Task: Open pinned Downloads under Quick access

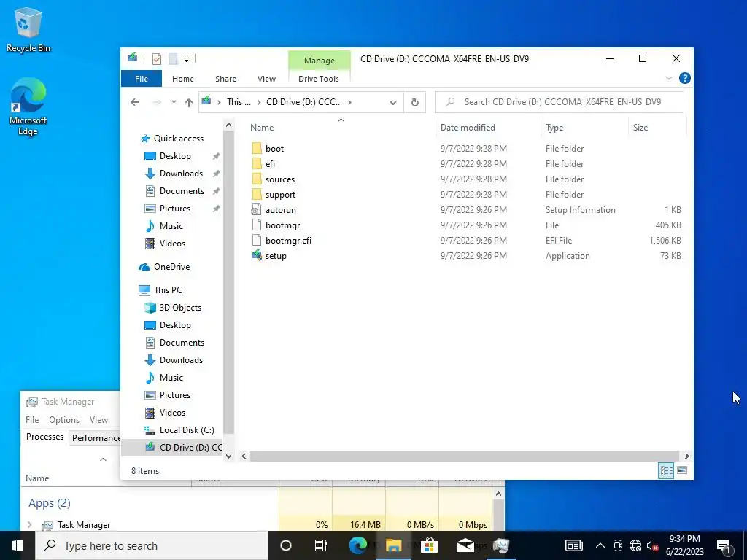Action: [x=181, y=174]
